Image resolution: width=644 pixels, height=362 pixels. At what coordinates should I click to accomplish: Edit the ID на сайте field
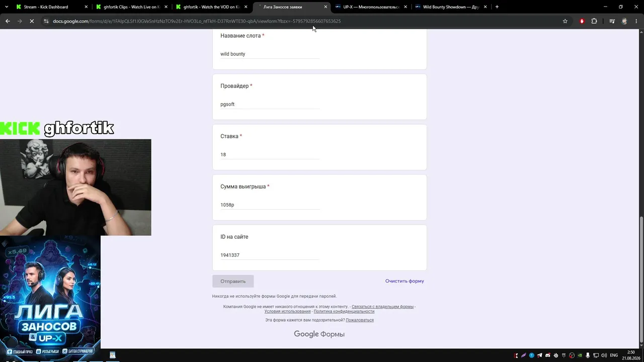coord(270,255)
